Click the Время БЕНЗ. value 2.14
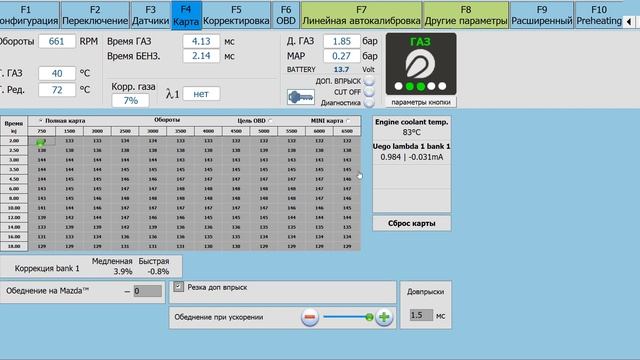The image size is (640, 360). click(201, 56)
